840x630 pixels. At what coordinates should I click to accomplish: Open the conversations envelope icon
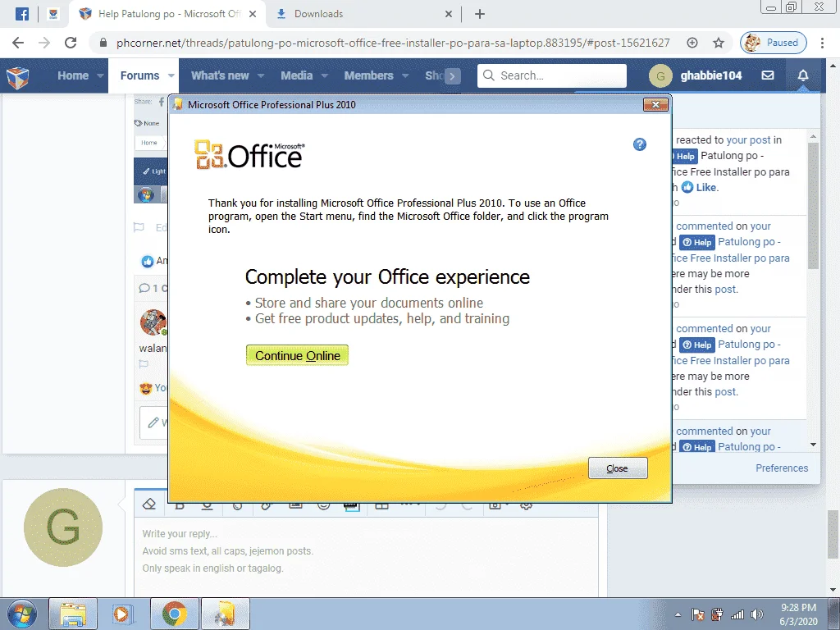point(768,75)
